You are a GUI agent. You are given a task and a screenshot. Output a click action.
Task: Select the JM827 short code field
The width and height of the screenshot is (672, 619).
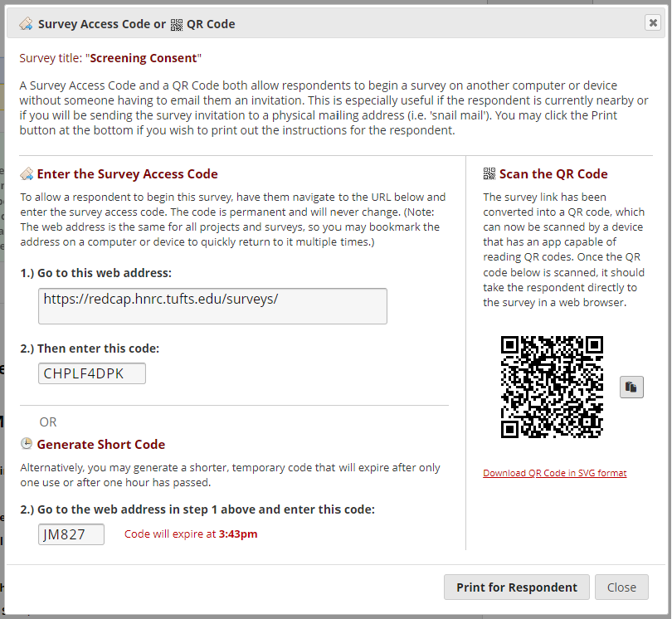71,534
